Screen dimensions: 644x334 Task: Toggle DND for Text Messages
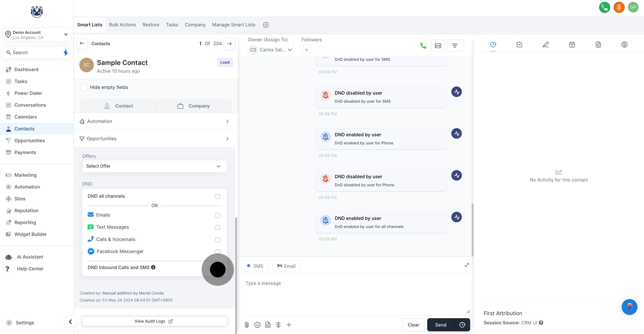click(x=217, y=227)
